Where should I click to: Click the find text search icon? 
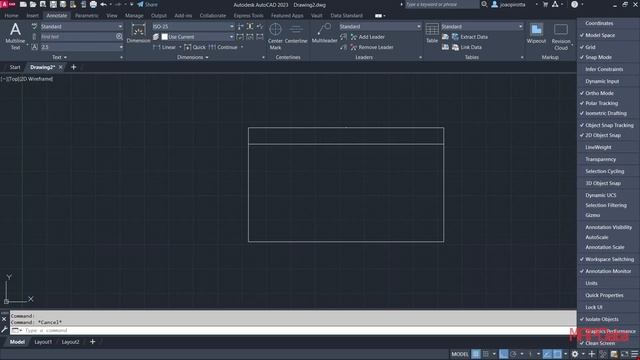(119, 37)
